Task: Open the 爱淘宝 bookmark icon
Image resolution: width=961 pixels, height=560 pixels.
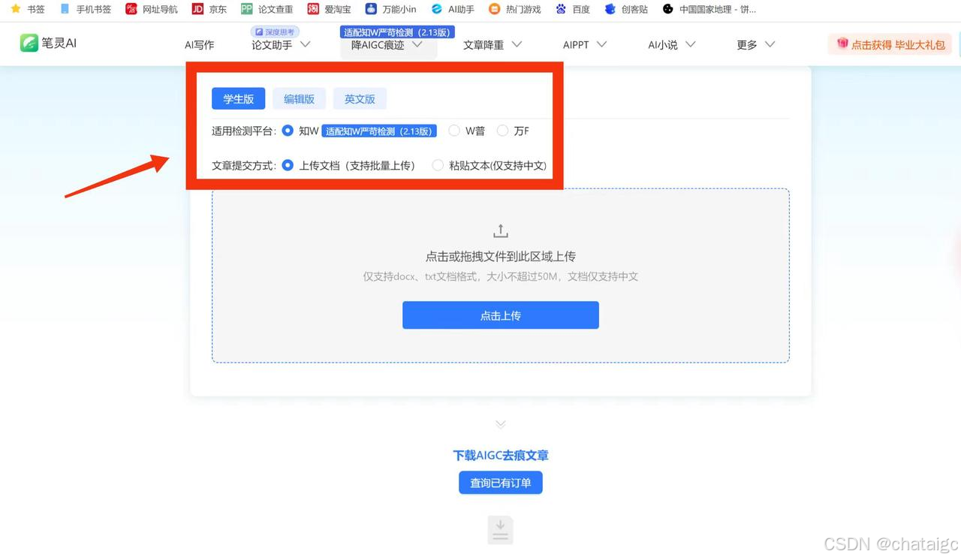Action: click(313, 9)
